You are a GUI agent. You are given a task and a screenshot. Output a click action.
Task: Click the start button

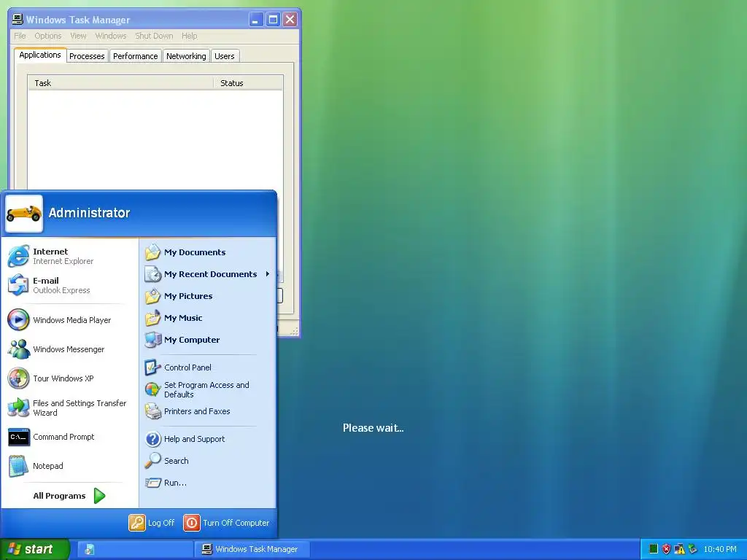[34, 549]
